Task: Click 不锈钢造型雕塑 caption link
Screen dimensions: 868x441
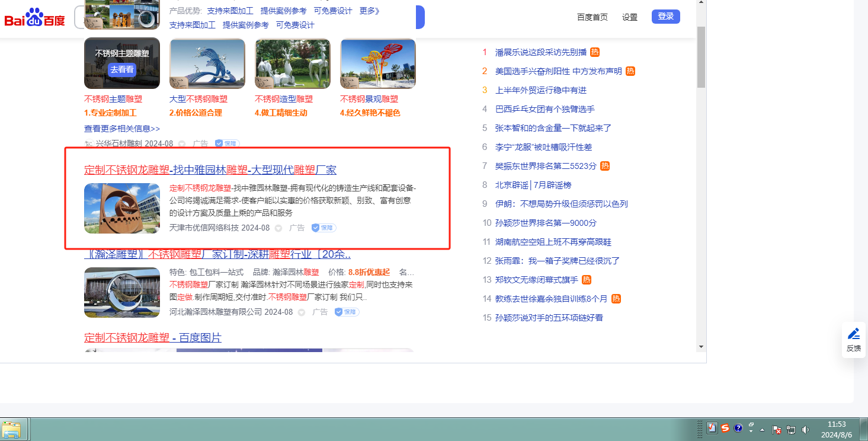Action: tap(284, 99)
